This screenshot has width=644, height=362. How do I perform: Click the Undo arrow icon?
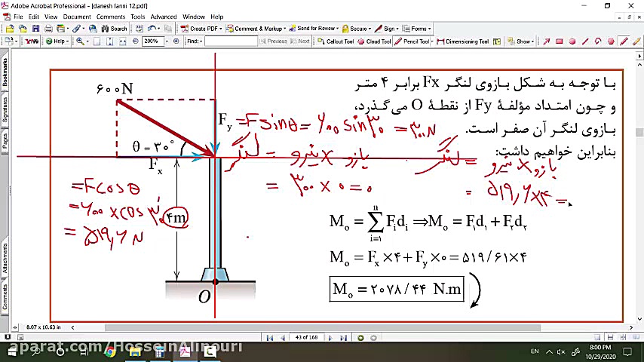tap(152, 29)
